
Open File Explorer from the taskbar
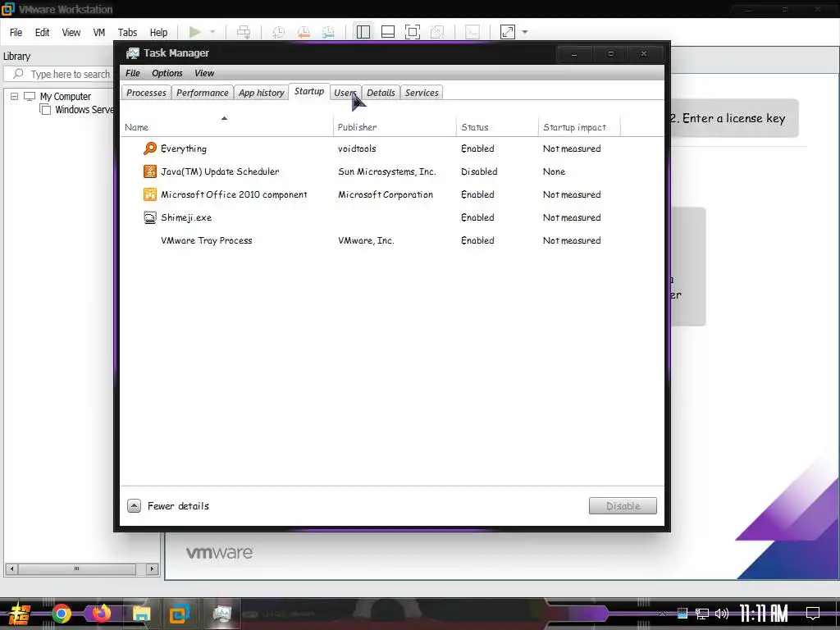[141, 614]
